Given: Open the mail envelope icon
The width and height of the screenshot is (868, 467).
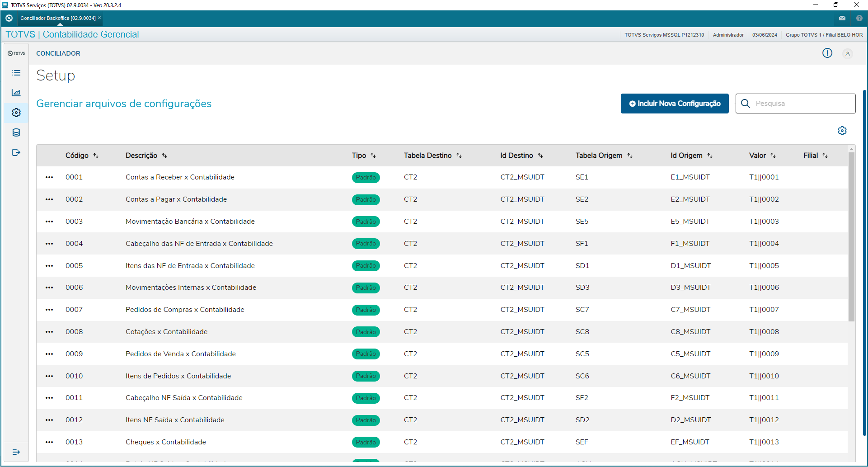Looking at the screenshot, I should (842, 18).
